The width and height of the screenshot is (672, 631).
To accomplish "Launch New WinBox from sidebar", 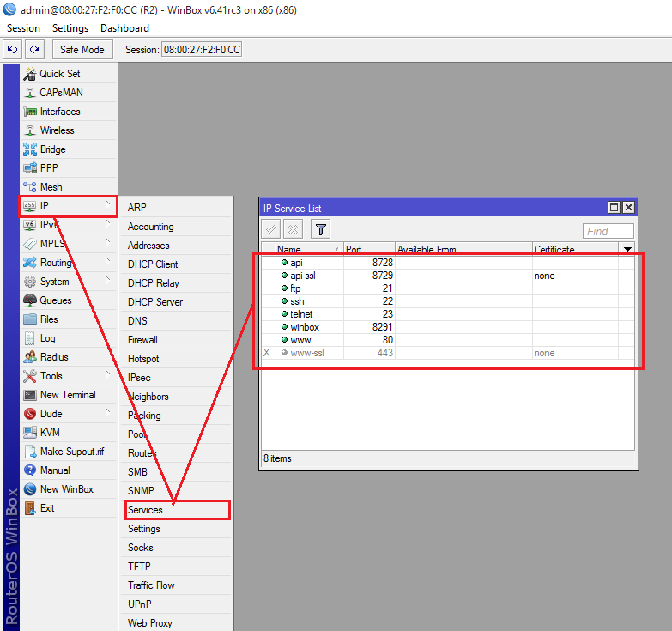I will coord(69,489).
